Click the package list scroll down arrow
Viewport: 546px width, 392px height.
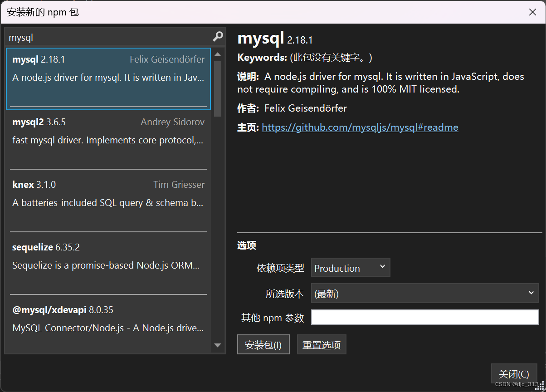(218, 345)
